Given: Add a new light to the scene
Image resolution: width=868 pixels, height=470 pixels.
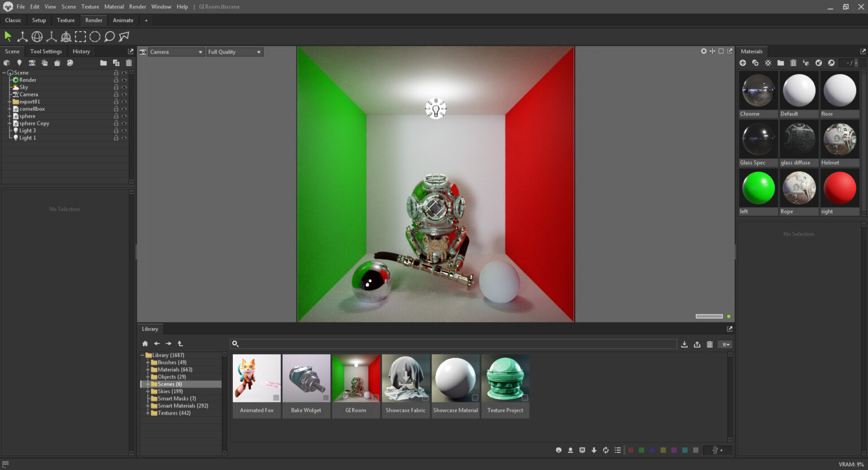Looking at the screenshot, I should coord(19,63).
